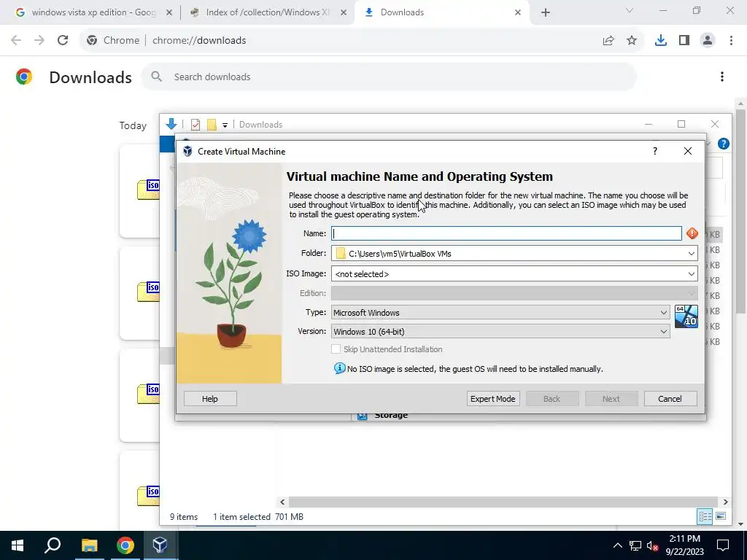747x560 pixels.
Task: Show hidden tray icons chevron
Action: tap(617, 545)
